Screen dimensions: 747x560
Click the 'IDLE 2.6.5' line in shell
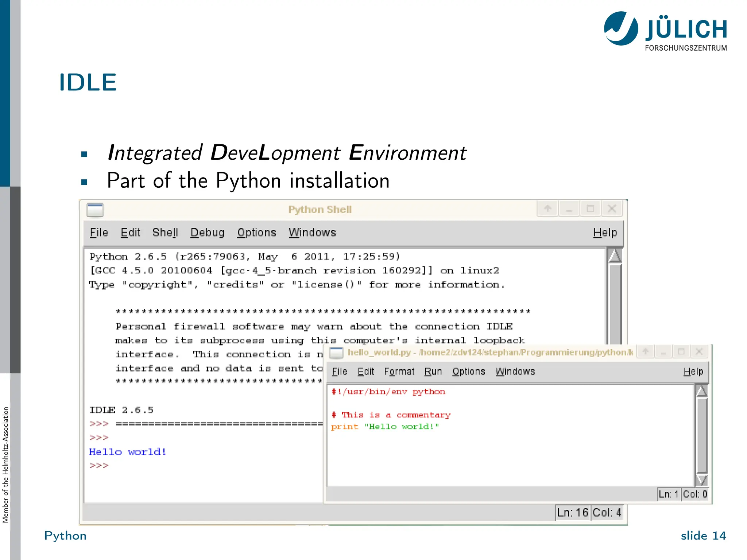[121, 410]
